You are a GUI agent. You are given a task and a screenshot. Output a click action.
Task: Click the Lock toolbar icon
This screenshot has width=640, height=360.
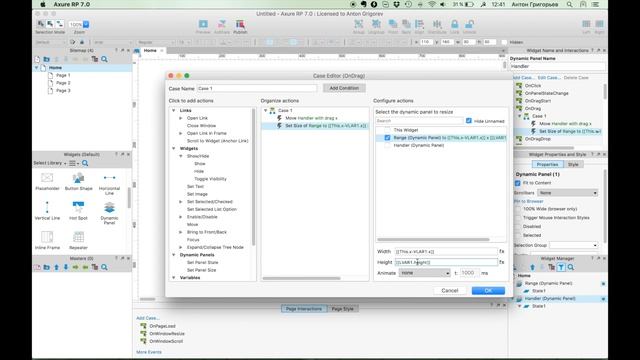(454, 24)
